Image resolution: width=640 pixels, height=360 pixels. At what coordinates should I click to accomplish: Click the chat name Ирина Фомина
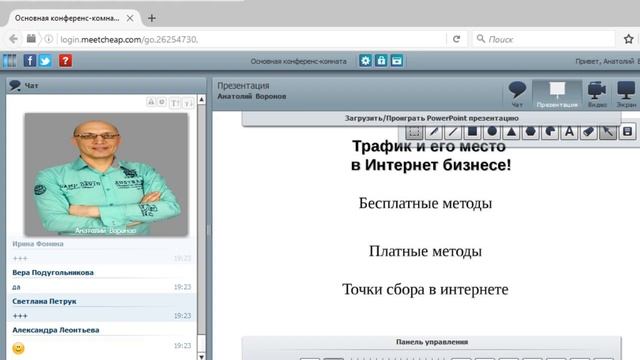(38, 244)
